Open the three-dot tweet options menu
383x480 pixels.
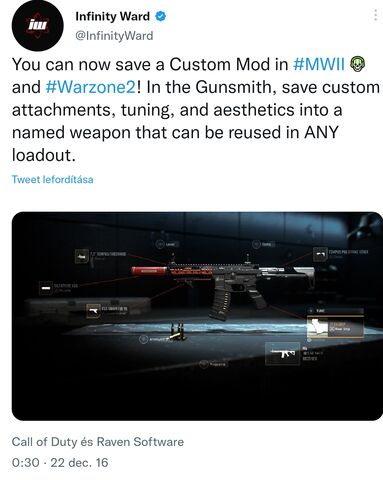375,15
